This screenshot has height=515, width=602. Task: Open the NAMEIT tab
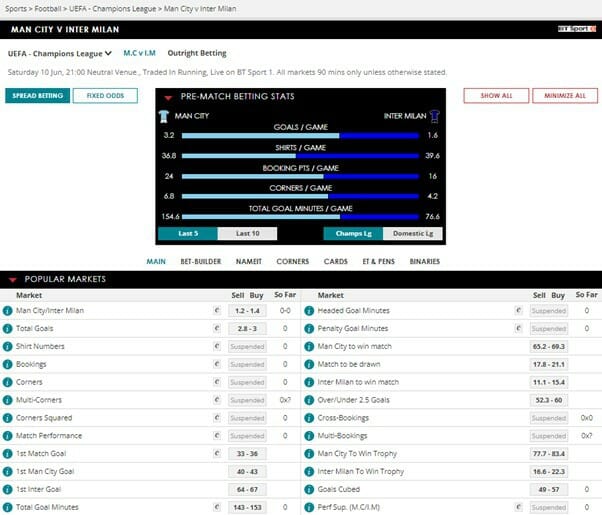pyautogui.click(x=249, y=262)
